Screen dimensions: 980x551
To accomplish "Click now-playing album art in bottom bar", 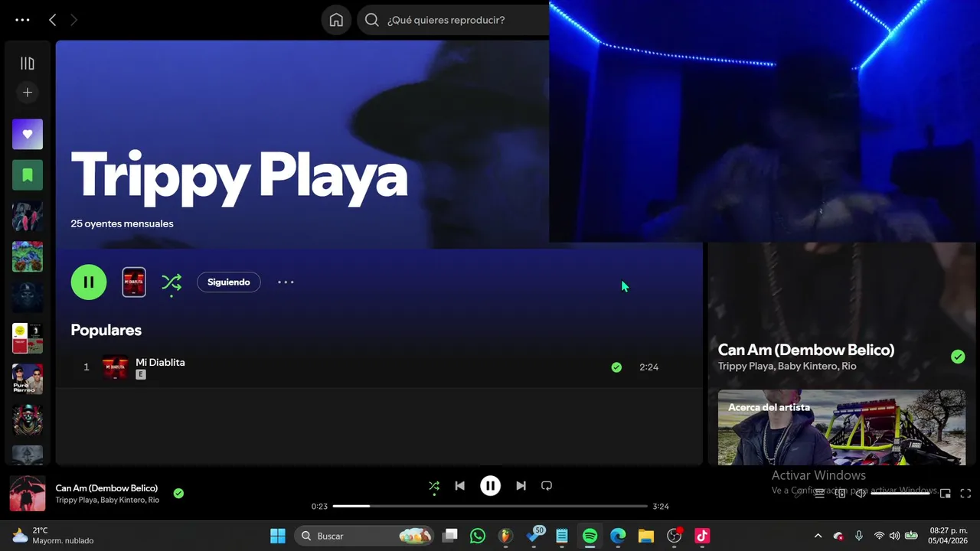I will click(x=28, y=494).
